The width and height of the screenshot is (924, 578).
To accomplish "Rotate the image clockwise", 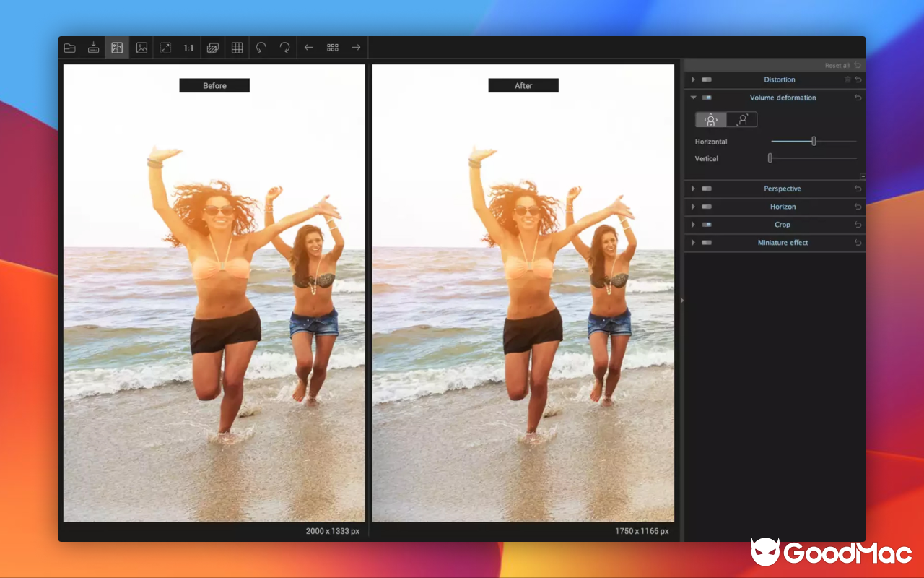I will tap(285, 48).
